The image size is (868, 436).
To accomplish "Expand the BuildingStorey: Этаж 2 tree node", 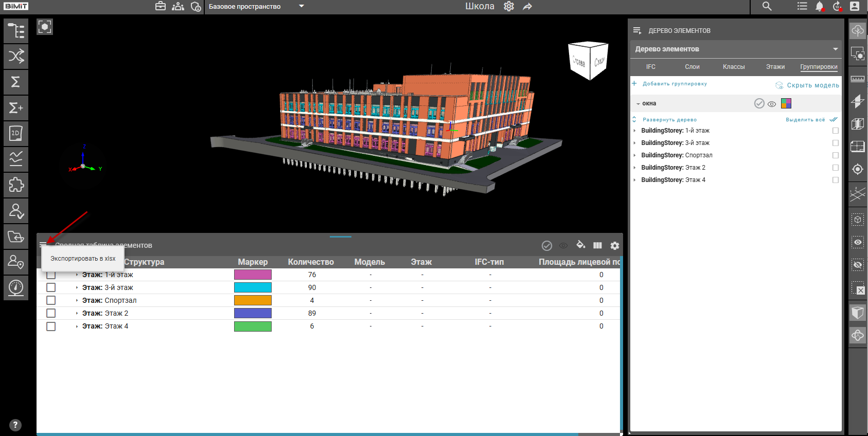I will [x=634, y=168].
